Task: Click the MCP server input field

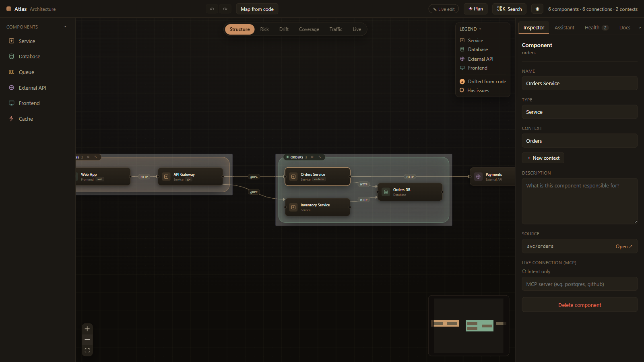Action: point(580,284)
